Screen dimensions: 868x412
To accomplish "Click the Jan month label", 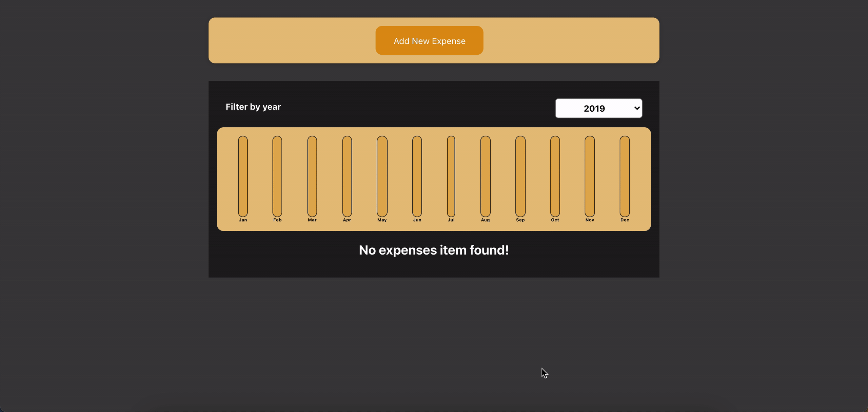I will pyautogui.click(x=243, y=220).
